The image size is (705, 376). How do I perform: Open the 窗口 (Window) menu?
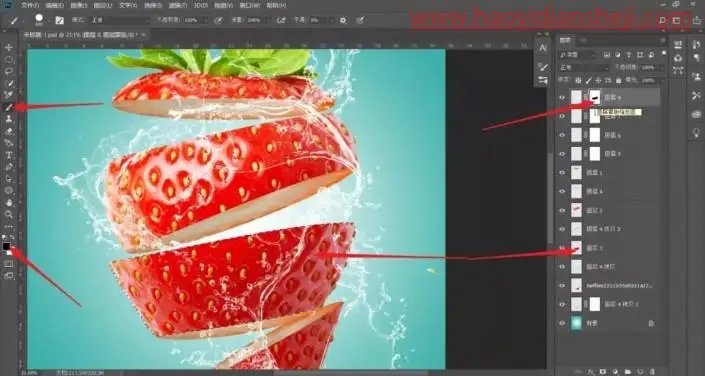pyautogui.click(x=251, y=5)
